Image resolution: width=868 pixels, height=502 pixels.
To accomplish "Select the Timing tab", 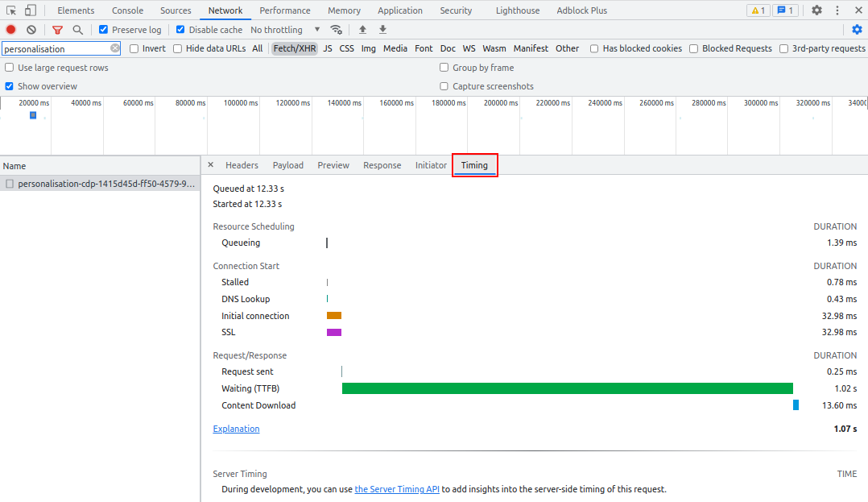I will tap(474, 165).
